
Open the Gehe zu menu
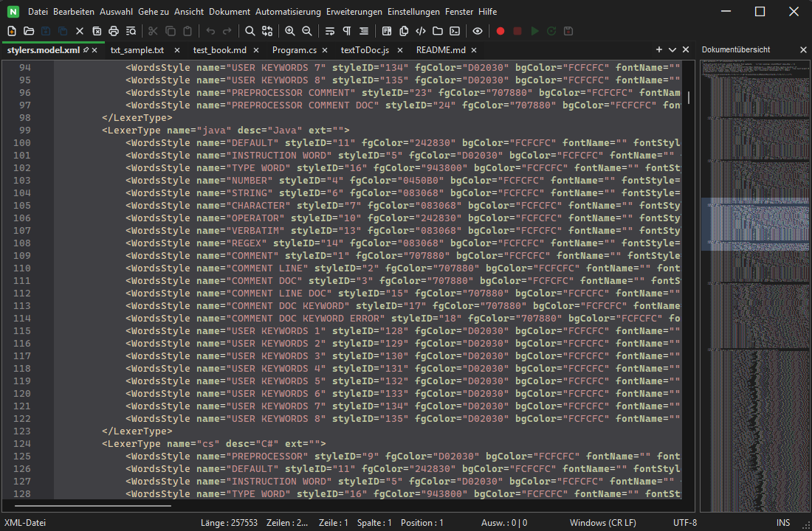(154, 11)
